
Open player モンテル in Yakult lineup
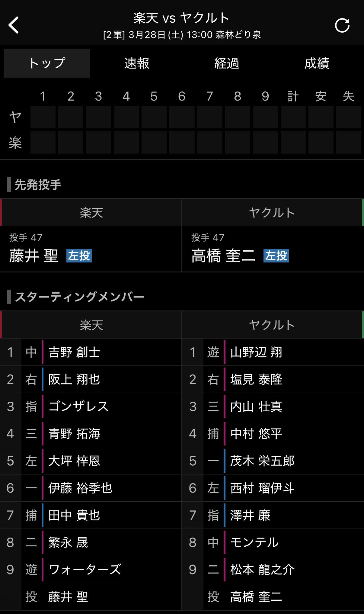[x=254, y=542]
